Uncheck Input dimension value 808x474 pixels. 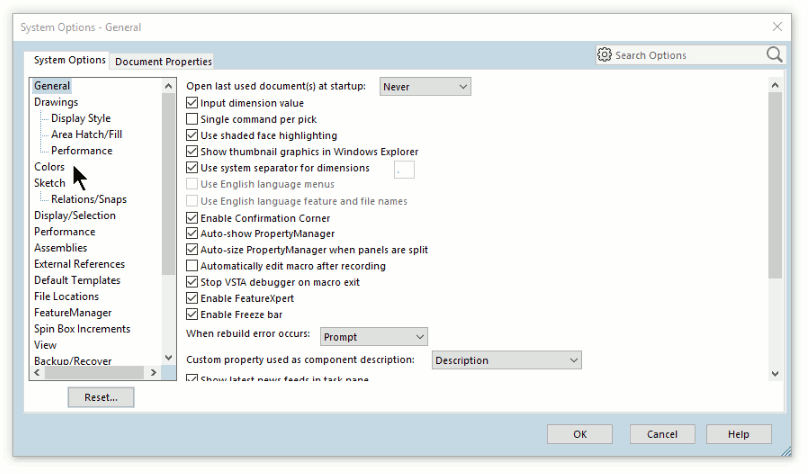pyautogui.click(x=193, y=103)
